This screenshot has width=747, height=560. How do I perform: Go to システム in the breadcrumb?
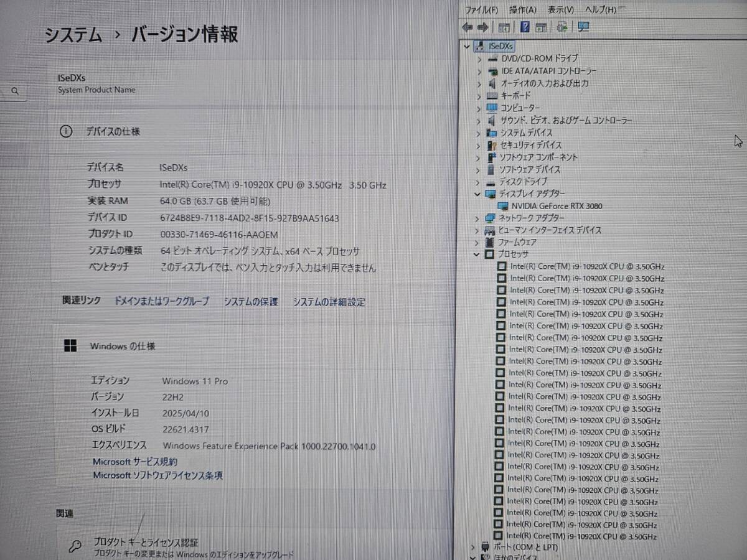73,34
